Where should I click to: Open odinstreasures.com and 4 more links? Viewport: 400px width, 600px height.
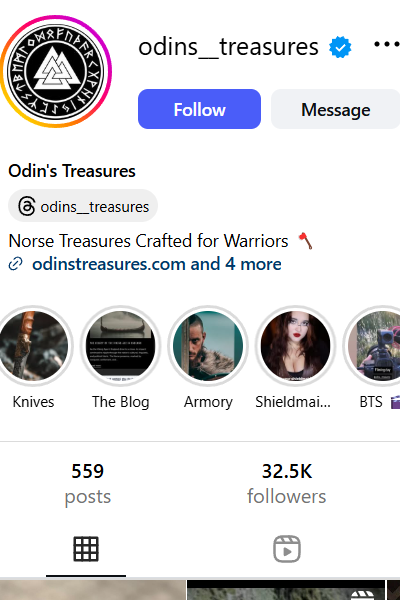click(x=157, y=264)
